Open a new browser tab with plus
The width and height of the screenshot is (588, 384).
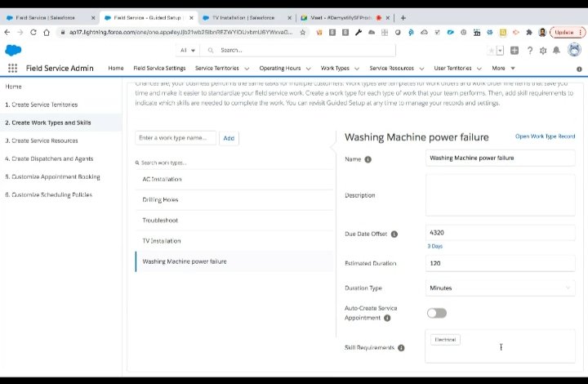point(403,18)
